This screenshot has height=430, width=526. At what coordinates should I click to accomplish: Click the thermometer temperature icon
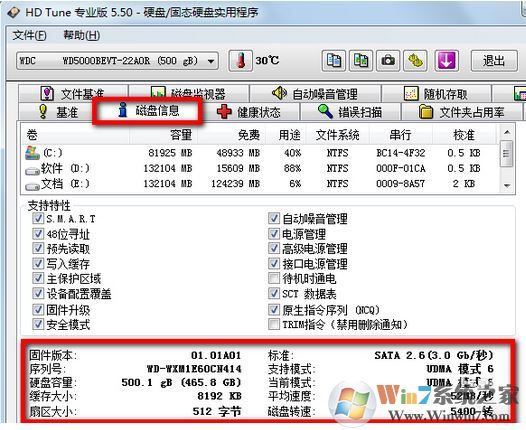point(241,61)
